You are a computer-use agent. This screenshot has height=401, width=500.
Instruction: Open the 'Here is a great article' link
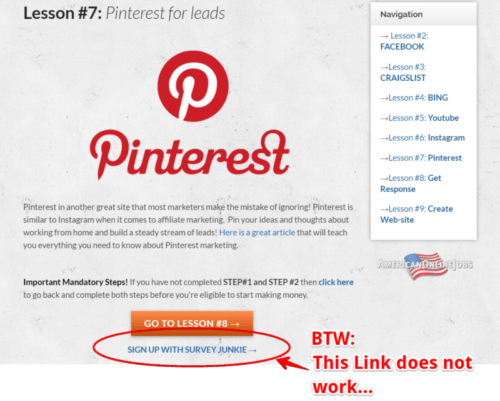pos(257,232)
